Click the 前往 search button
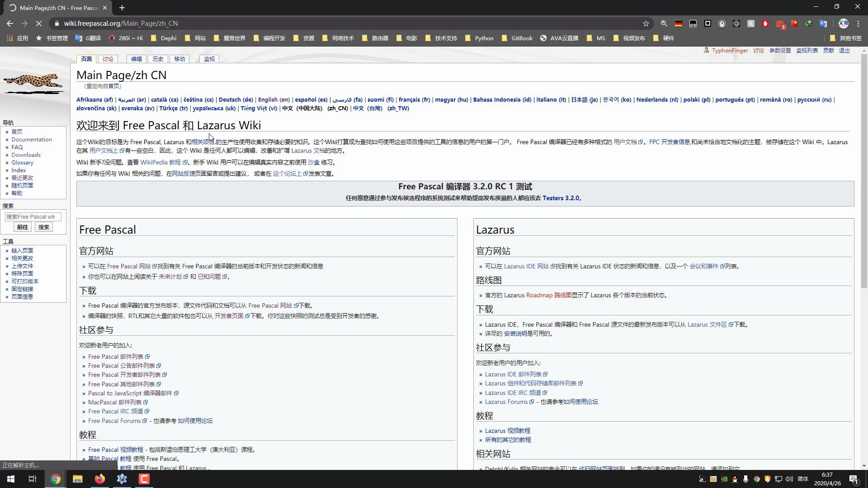The image size is (868, 488). pyautogui.click(x=23, y=227)
